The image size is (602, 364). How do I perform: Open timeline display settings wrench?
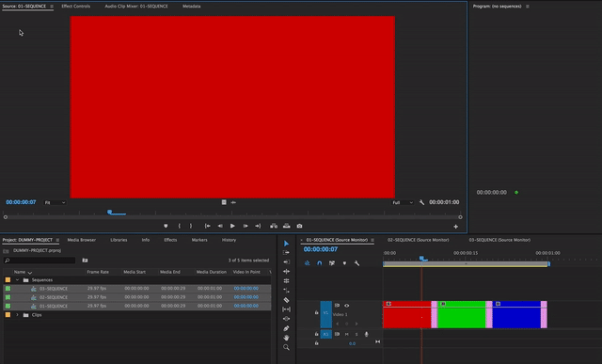click(356, 263)
